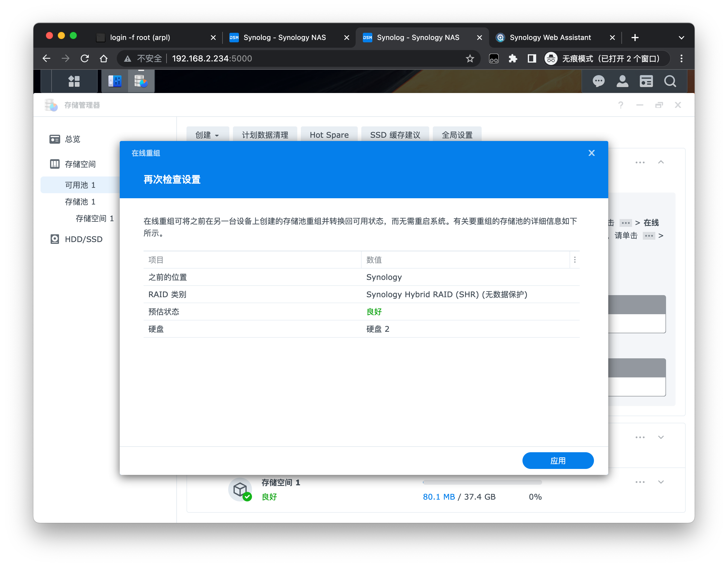Open a new browser tab
The image size is (728, 567).
(x=635, y=37)
